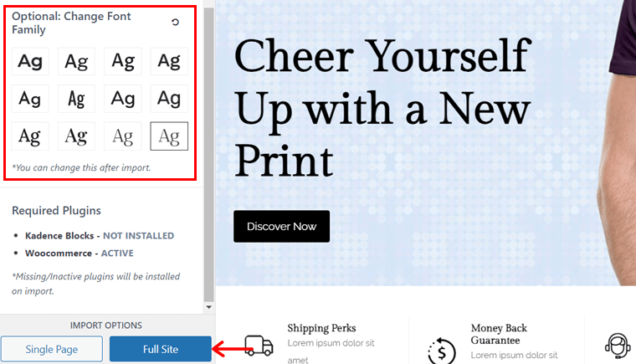Choose the first serif font in the bottom row
The width and height of the screenshot is (636, 364).
click(x=30, y=136)
